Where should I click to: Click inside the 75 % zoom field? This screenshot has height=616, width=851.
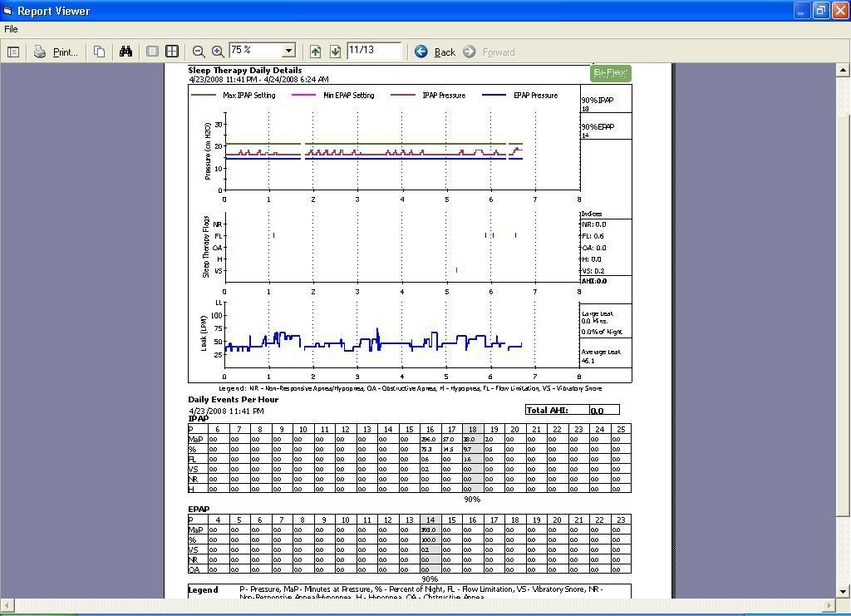click(256, 51)
